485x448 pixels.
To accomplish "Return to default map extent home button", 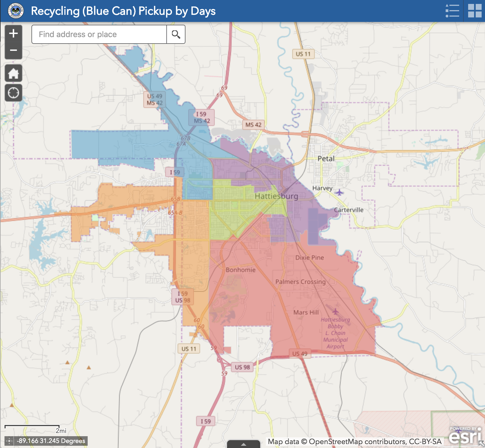I will [13, 73].
